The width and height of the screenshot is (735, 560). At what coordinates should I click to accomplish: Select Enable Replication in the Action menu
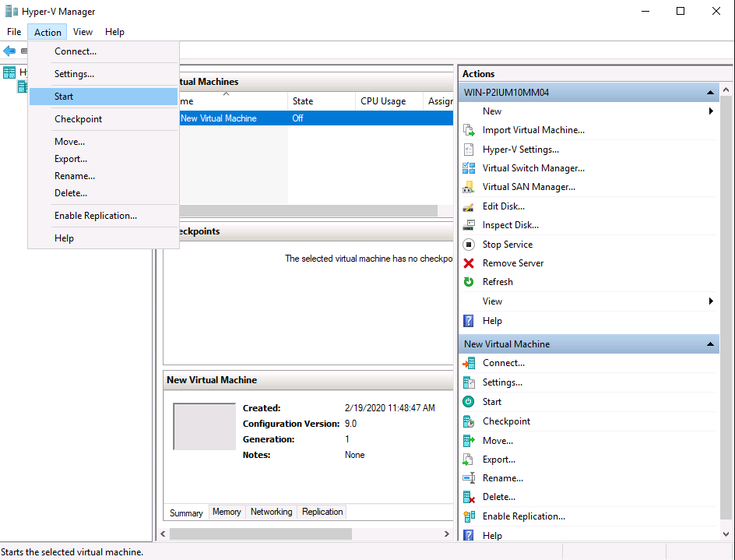[x=95, y=216]
